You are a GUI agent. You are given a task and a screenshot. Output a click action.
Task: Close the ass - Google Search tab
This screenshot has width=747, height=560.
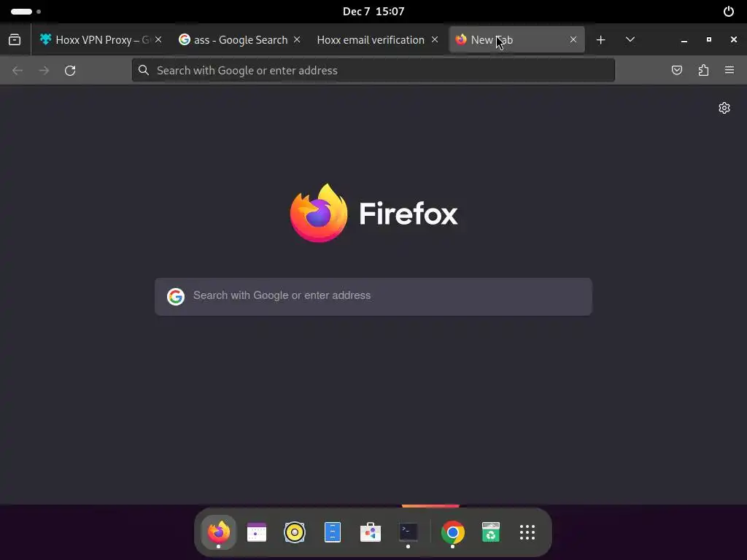297,39
